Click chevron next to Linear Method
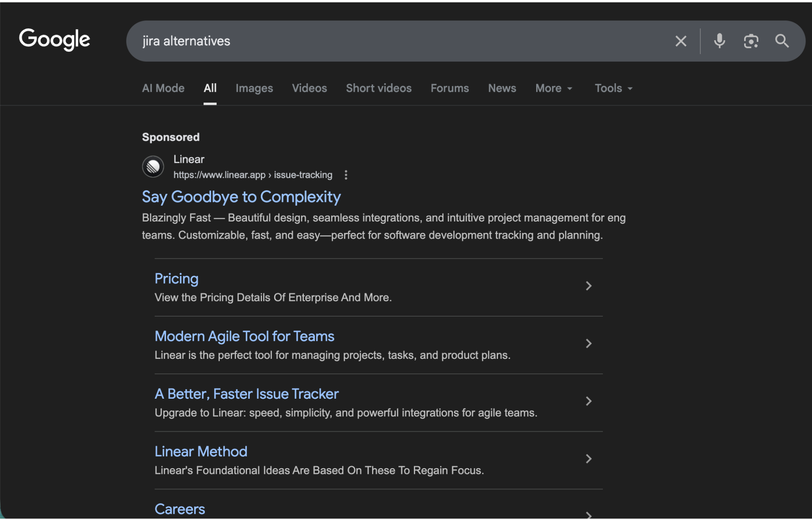812x519 pixels. [588, 459]
